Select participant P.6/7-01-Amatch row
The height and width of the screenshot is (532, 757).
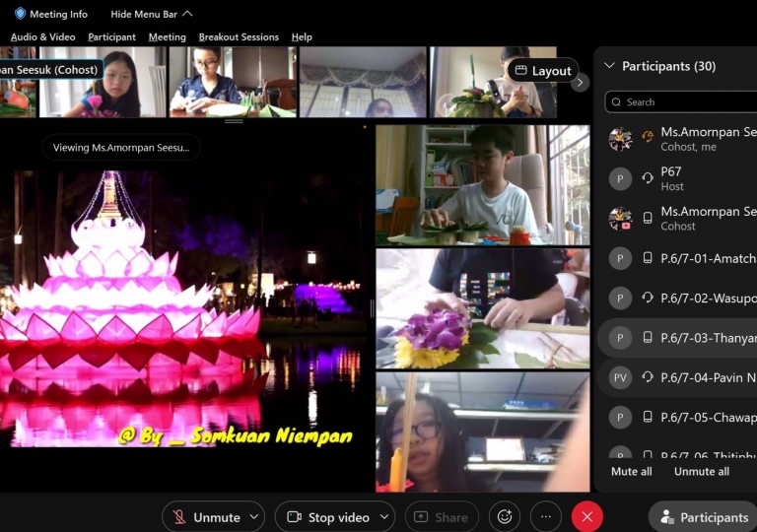pyautogui.click(x=677, y=258)
